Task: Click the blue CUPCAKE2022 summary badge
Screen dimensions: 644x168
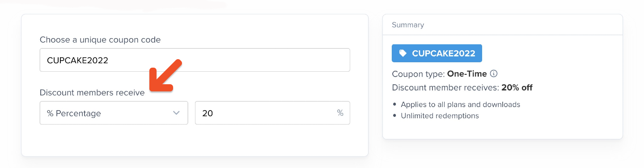Action: click(x=437, y=53)
